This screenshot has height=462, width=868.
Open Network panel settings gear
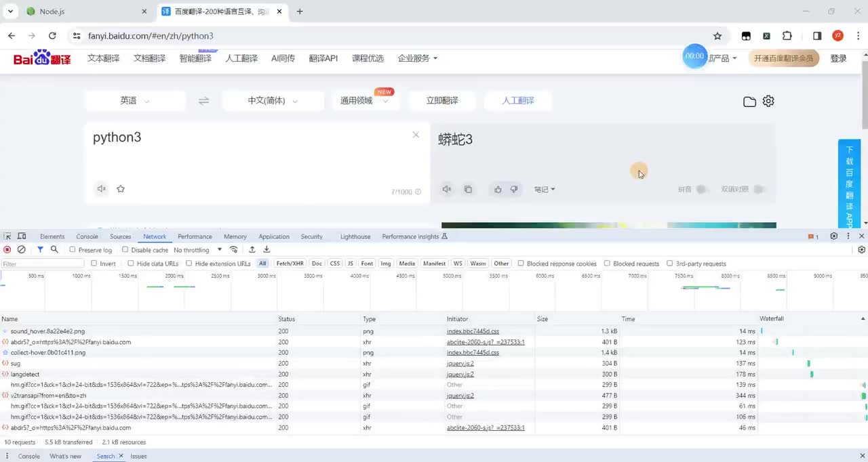862,250
